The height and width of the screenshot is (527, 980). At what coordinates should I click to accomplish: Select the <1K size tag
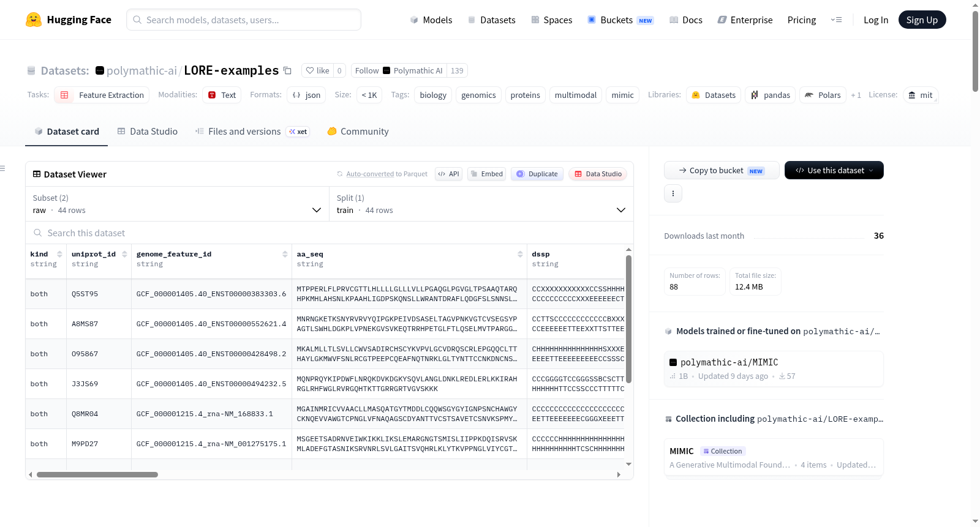[x=369, y=95]
